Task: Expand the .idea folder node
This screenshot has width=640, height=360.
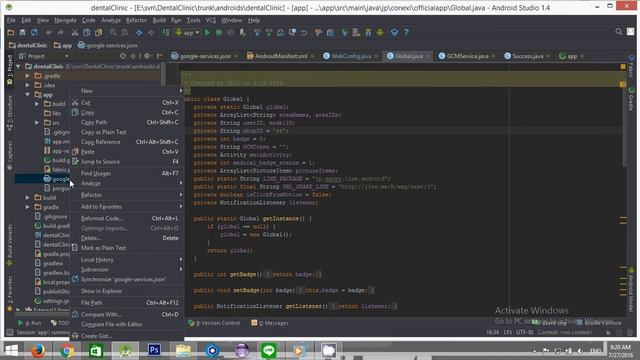Action: [27, 85]
